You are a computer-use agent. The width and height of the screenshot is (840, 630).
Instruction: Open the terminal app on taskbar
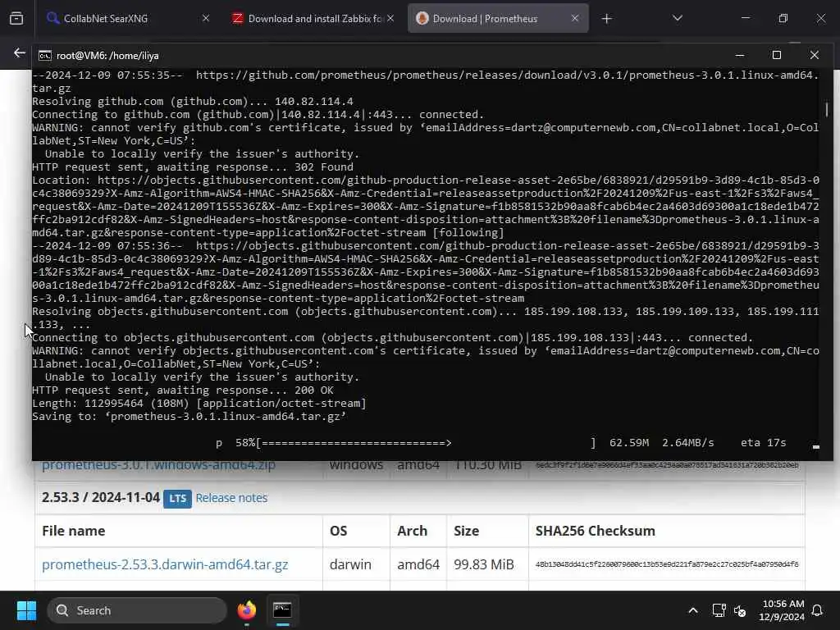pyautogui.click(x=282, y=610)
